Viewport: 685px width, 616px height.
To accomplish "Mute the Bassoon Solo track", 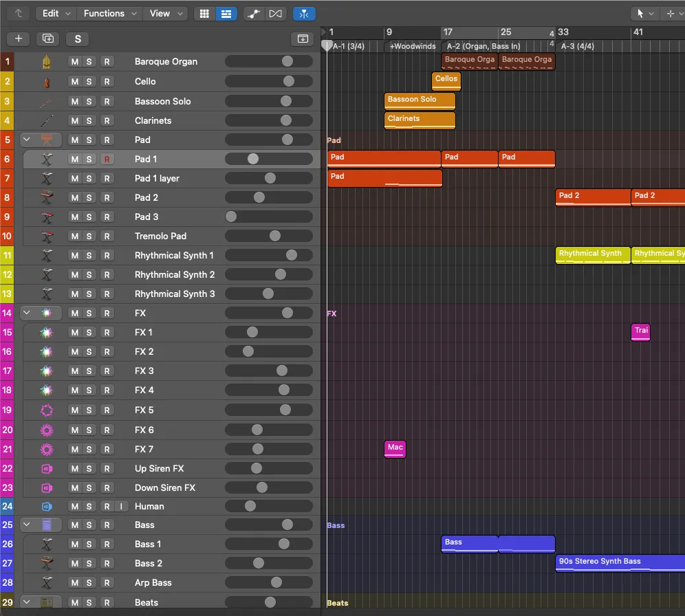I will click(x=75, y=102).
